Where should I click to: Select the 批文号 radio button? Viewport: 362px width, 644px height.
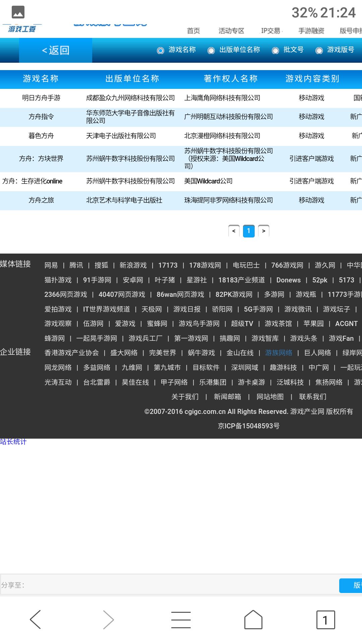click(x=275, y=51)
